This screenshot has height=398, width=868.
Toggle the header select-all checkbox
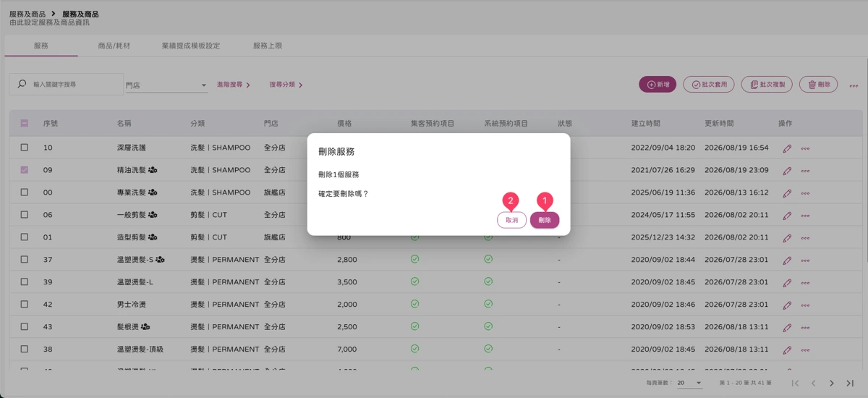25,124
